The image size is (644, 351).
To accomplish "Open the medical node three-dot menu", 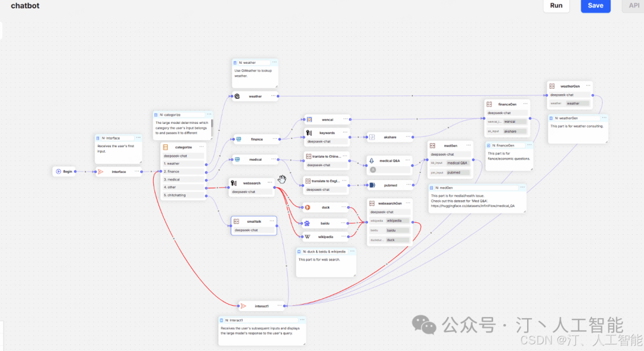I will 273,159.
